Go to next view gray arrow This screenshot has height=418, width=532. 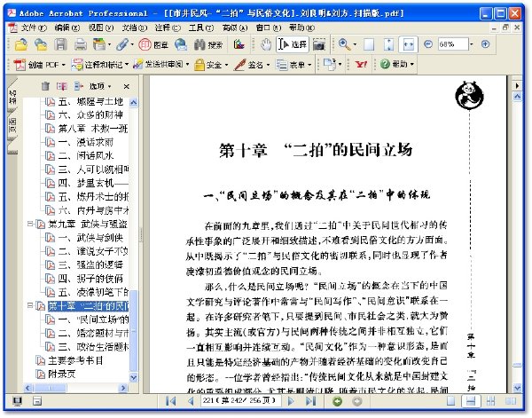(x=356, y=401)
